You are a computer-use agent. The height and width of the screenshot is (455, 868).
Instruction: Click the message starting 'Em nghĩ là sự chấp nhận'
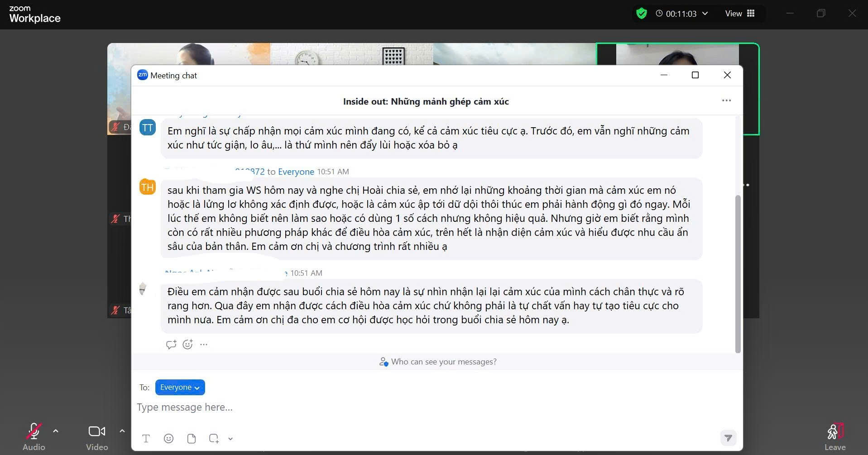point(432,138)
